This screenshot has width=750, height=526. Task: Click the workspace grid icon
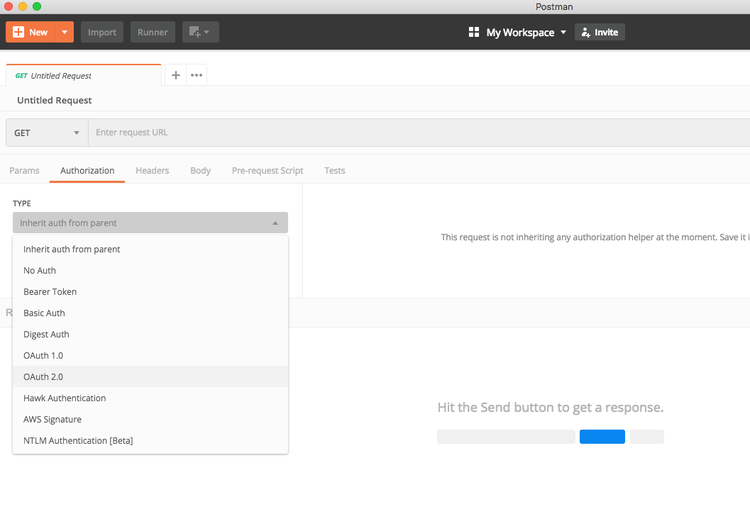click(x=474, y=32)
